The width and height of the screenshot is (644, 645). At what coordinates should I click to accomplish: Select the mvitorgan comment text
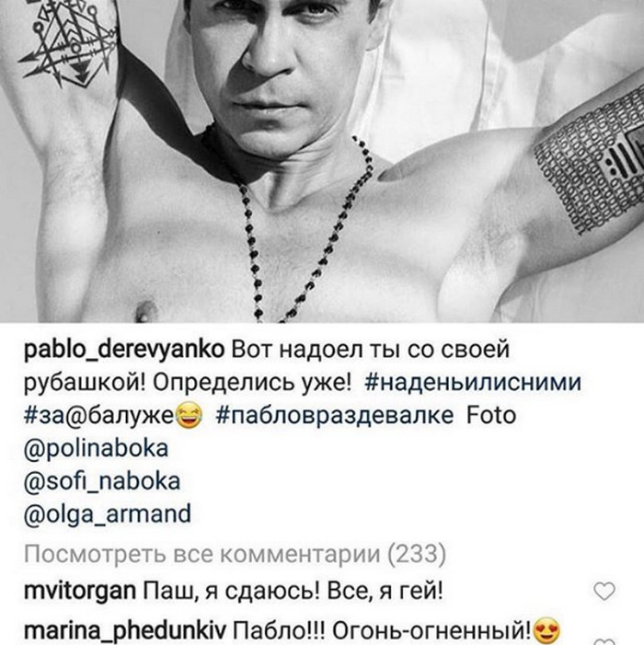293,592
